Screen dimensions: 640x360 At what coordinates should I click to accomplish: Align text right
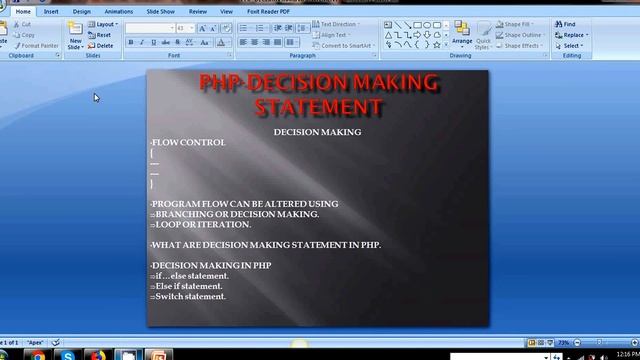pos(266,42)
